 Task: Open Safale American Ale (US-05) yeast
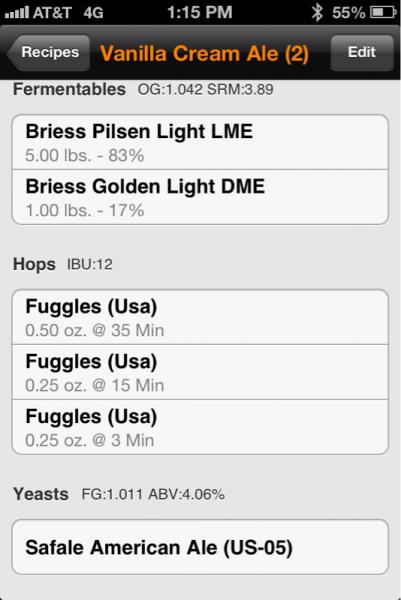pyautogui.click(x=200, y=547)
